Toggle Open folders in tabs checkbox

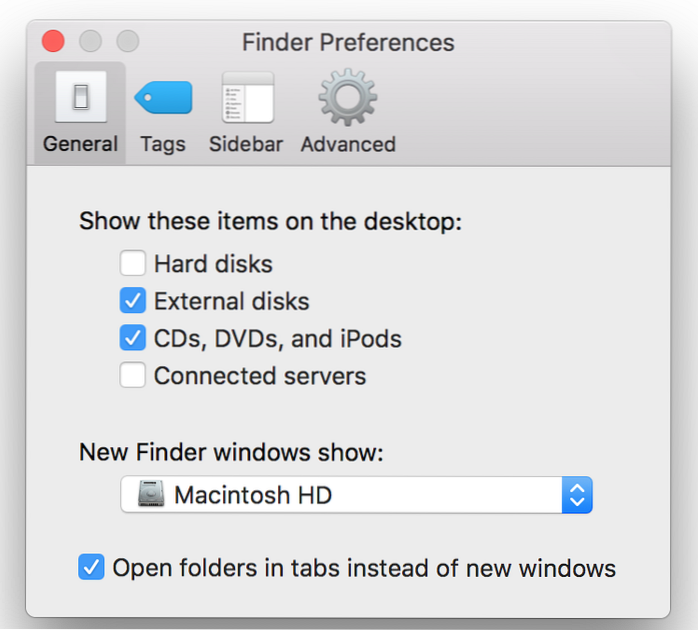tap(91, 569)
